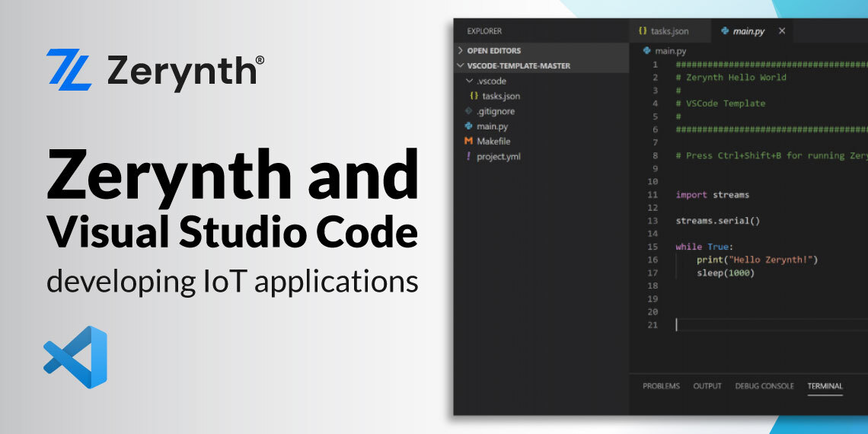
Task: Click the 'import streams' code line
Action: pos(712,195)
